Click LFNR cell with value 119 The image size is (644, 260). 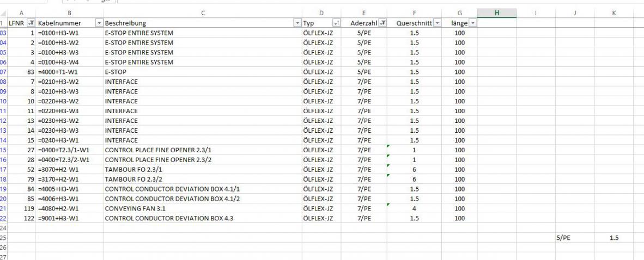pos(21,208)
